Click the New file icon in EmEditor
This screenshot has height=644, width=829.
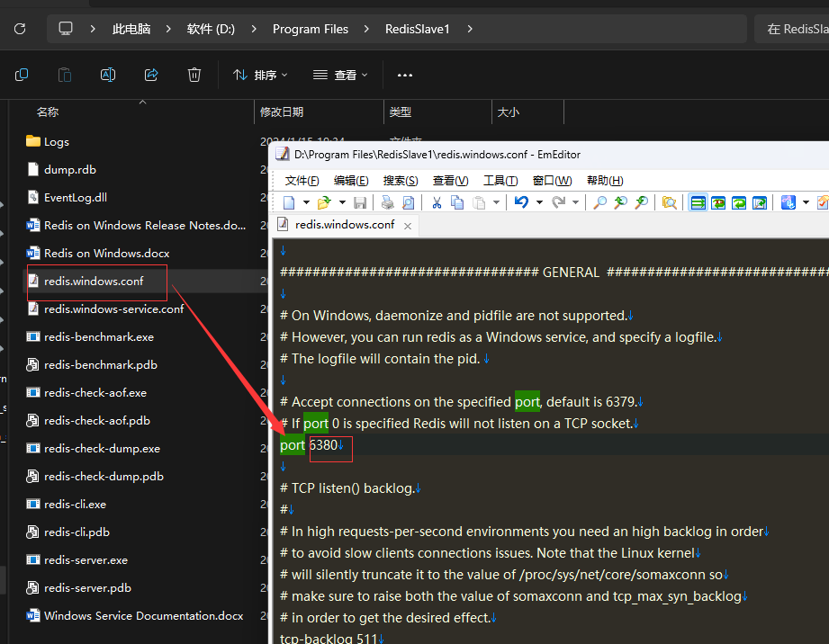(289, 202)
